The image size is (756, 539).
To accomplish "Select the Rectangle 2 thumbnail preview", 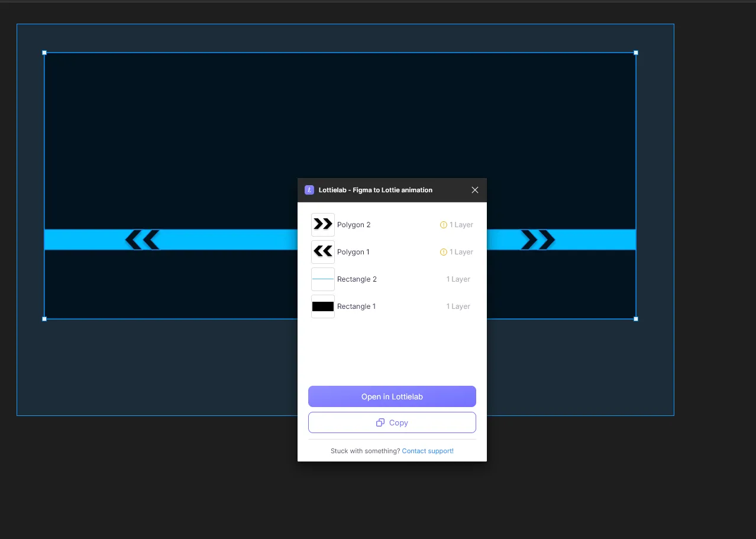I will [323, 279].
